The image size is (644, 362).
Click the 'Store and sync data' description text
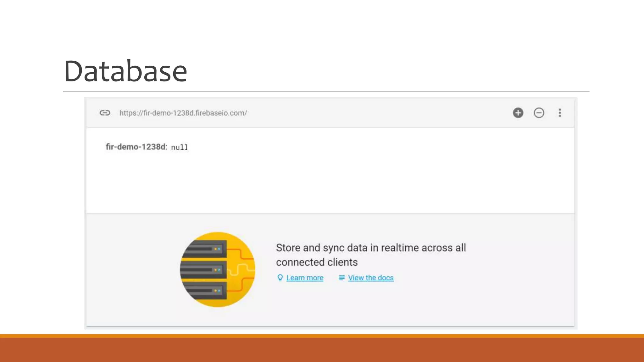[x=371, y=255]
